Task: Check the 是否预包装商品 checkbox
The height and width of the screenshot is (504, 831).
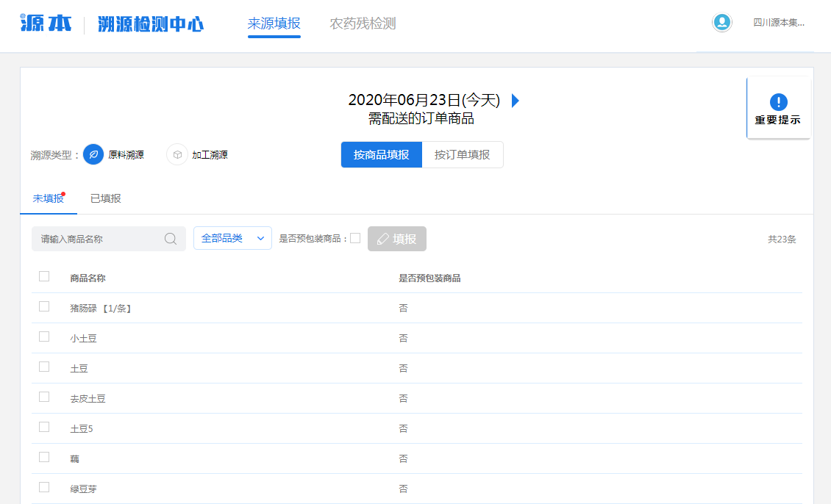Action: coord(356,238)
